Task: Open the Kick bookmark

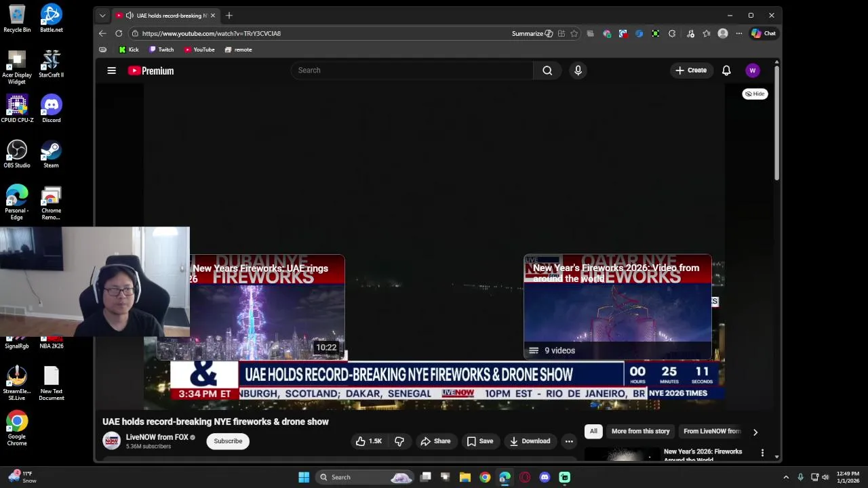Action: click(128, 49)
